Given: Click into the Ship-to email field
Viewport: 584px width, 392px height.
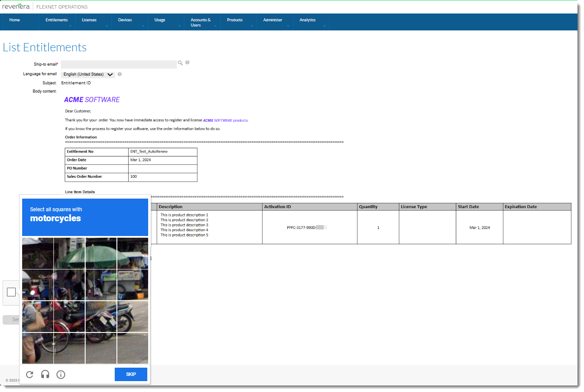Looking at the screenshot, I should click(119, 64).
